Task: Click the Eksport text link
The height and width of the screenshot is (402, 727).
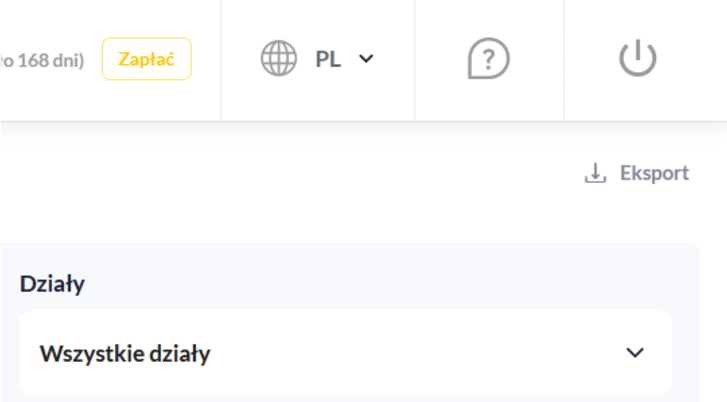Action: tap(654, 173)
